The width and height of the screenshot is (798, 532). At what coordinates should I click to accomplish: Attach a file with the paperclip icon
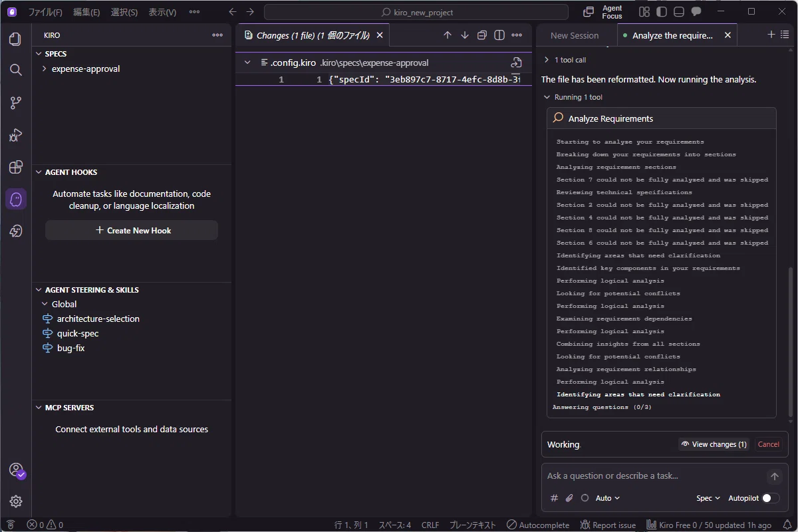(569, 498)
